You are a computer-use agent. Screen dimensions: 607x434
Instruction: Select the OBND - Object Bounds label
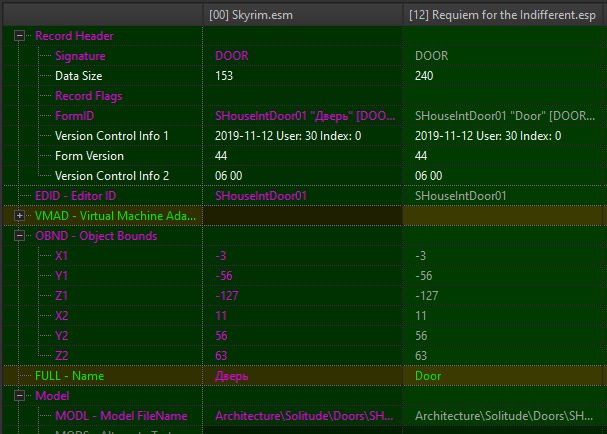pos(96,236)
